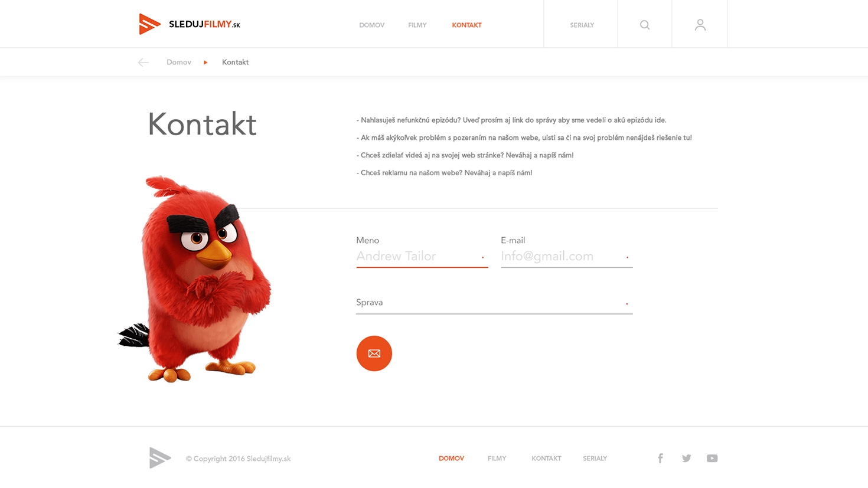Open the Twitter icon in footer

point(686,458)
